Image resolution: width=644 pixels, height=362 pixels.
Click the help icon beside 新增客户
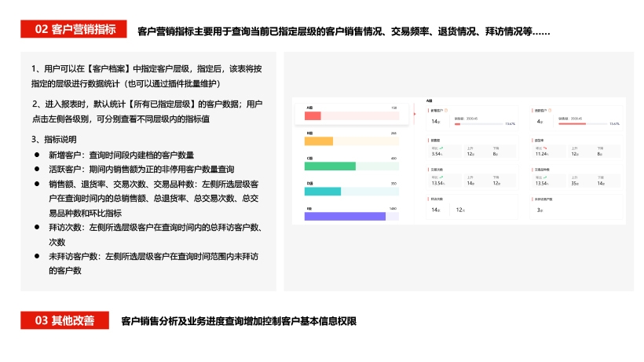(447, 111)
